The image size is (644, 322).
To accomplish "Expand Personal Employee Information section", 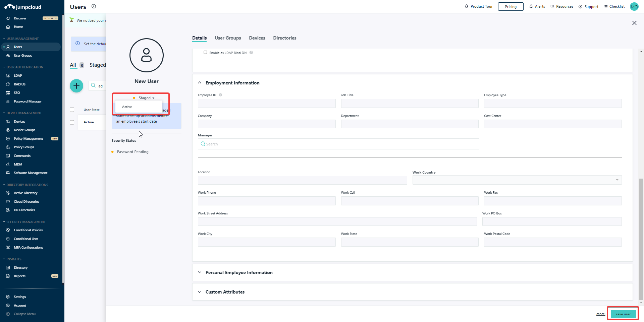I will click(200, 272).
